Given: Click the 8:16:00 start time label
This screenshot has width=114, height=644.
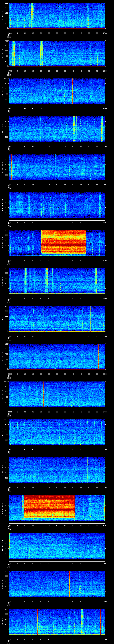Looking at the screenshot, I should point(9,33).
